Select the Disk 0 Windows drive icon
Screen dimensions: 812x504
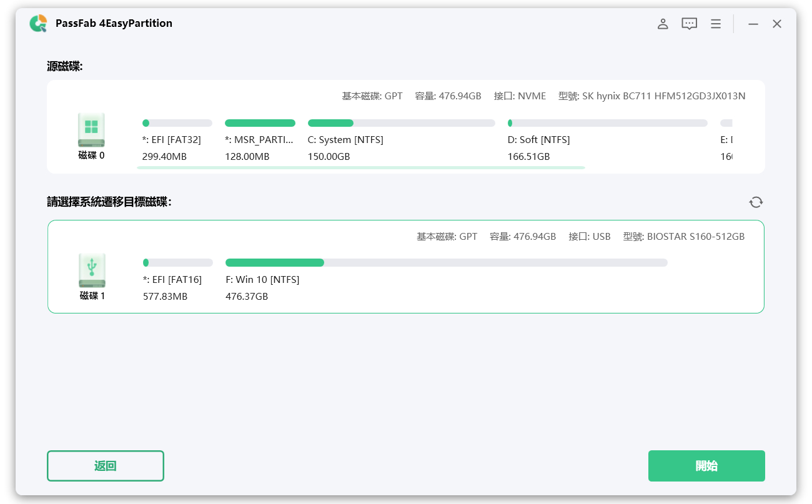coord(91,130)
